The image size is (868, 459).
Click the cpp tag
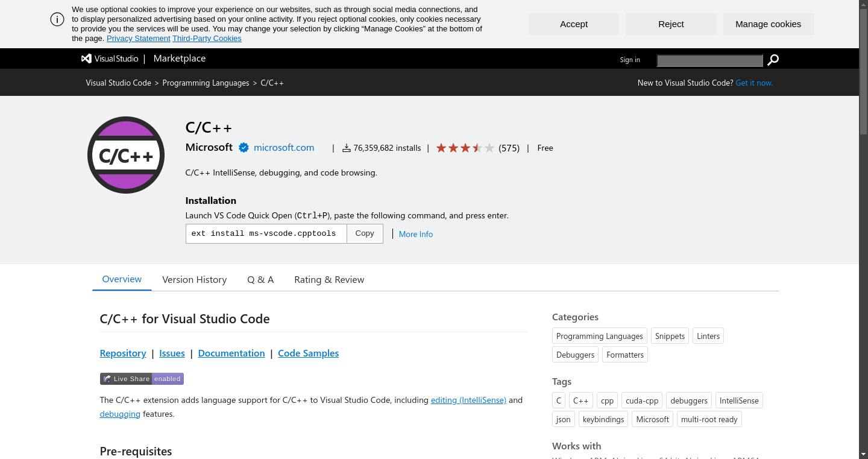607,400
